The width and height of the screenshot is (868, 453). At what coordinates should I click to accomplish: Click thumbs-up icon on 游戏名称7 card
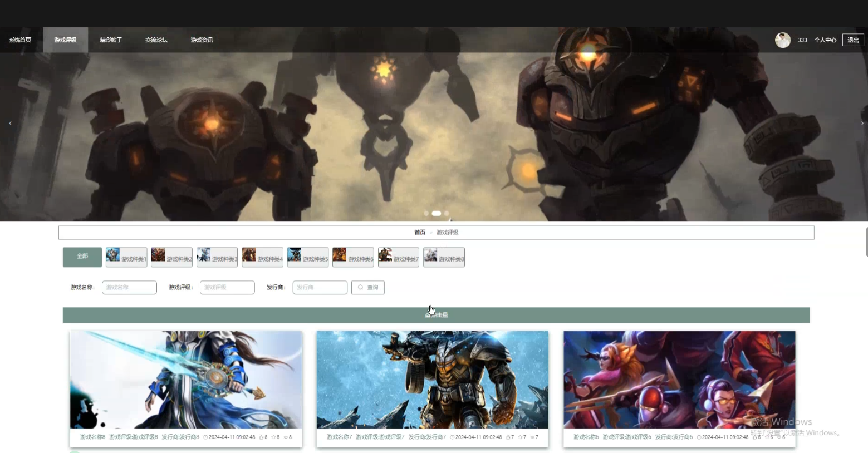click(508, 437)
